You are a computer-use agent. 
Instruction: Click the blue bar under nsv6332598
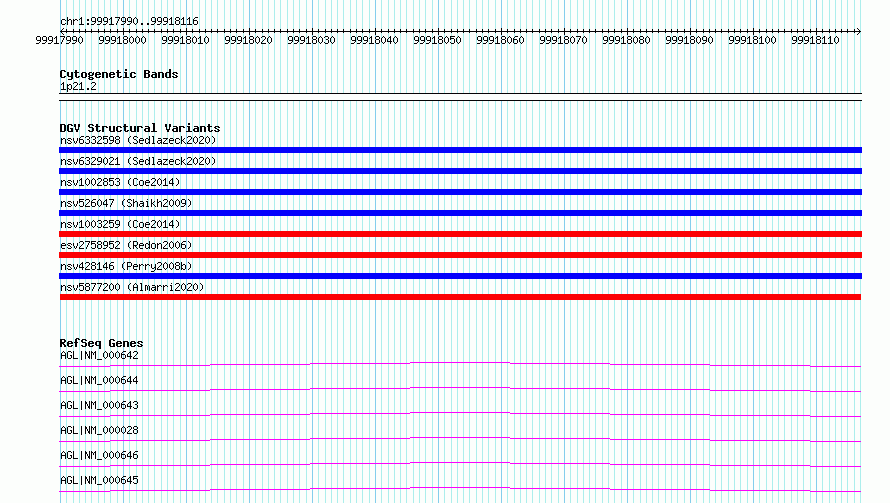tap(460, 150)
